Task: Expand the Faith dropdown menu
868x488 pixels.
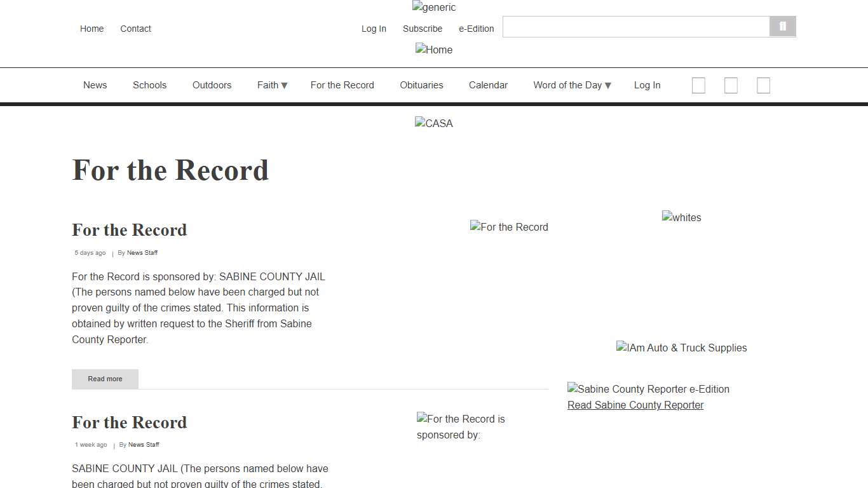Action: pyautogui.click(x=271, y=85)
